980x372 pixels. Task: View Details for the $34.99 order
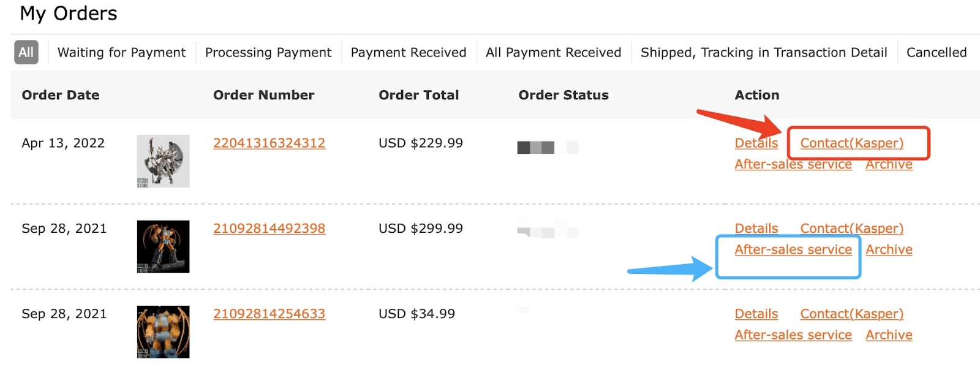point(756,314)
